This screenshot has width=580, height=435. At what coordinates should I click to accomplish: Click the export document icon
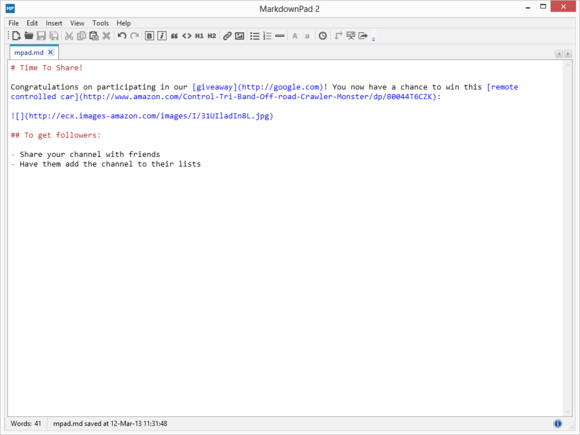(x=363, y=36)
